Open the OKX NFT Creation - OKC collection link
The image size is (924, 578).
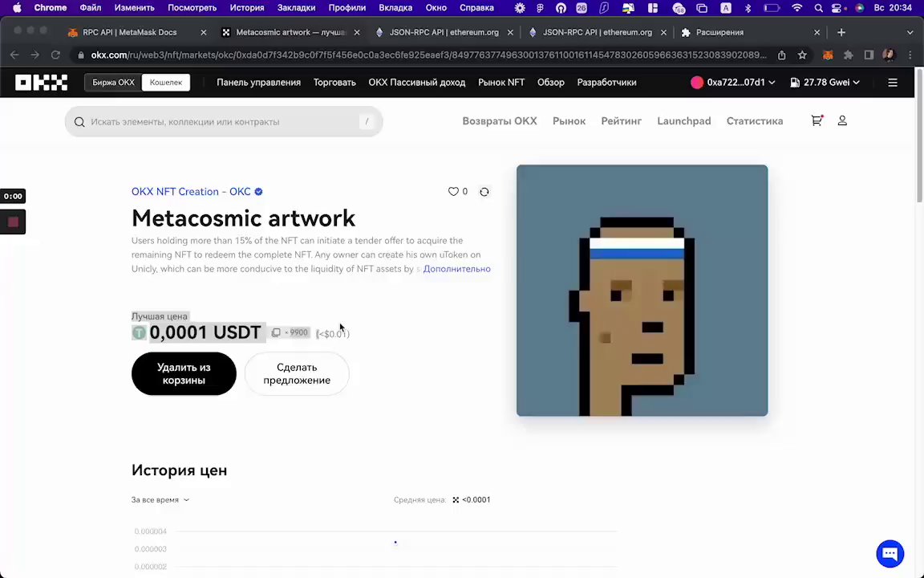pyautogui.click(x=191, y=192)
